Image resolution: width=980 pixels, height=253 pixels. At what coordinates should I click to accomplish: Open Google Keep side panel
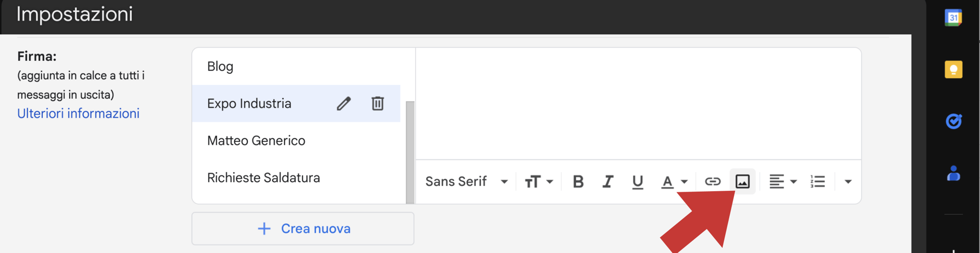pyautogui.click(x=953, y=70)
